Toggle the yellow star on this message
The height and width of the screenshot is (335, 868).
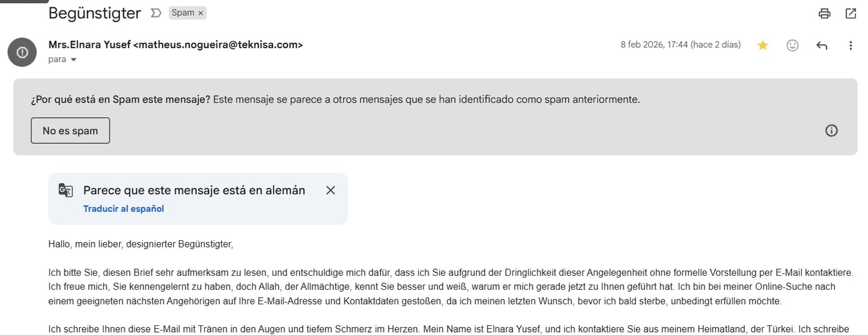point(763,45)
